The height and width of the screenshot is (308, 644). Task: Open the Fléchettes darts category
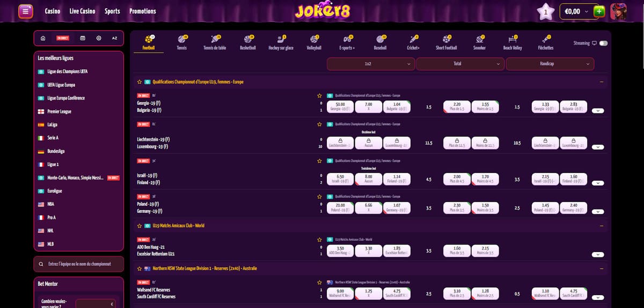tap(545, 42)
